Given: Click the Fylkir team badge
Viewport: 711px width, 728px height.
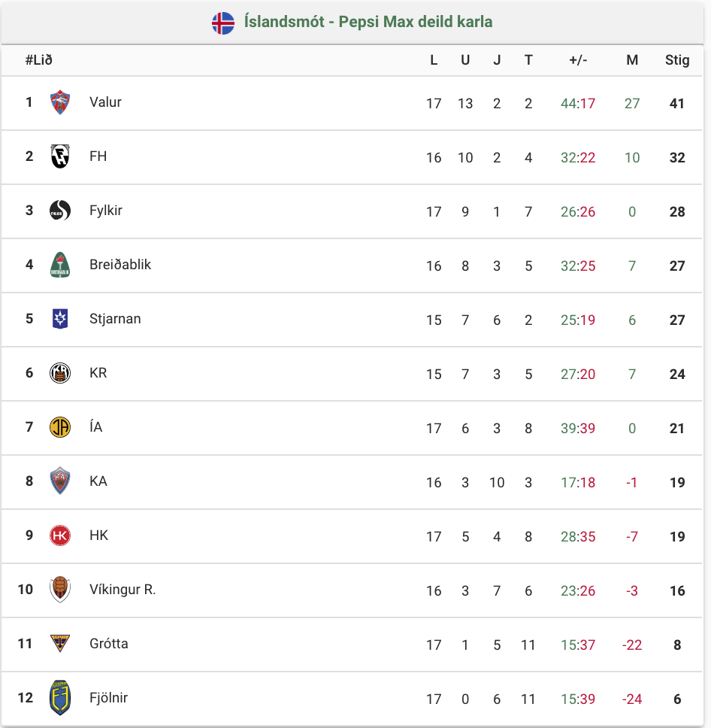Looking at the screenshot, I should (x=60, y=211).
